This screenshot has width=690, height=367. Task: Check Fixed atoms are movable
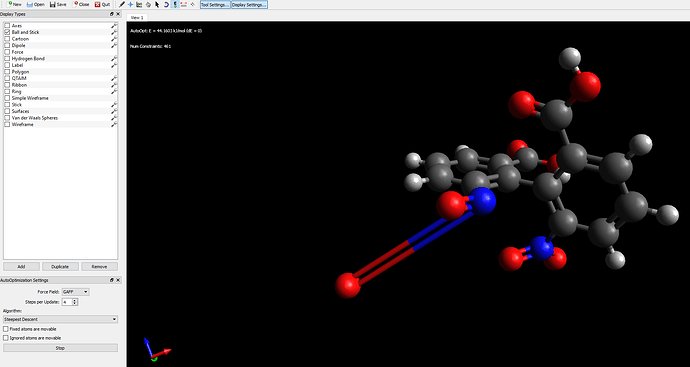click(x=6, y=329)
